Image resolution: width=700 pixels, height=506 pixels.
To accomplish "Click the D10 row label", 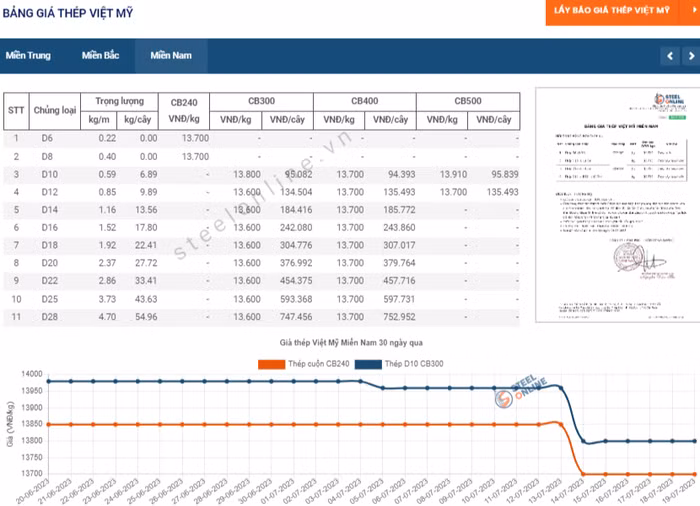I will click(x=50, y=175).
